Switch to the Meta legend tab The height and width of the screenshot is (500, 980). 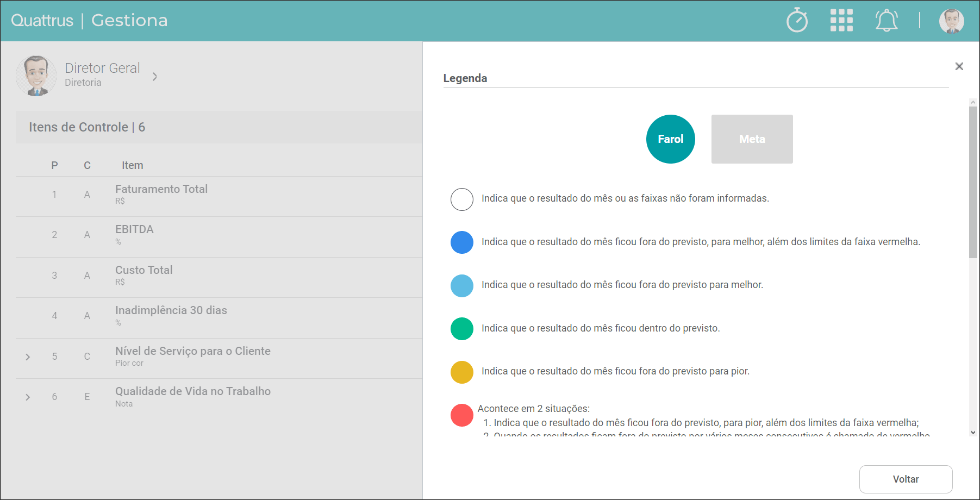pyautogui.click(x=752, y=139)
